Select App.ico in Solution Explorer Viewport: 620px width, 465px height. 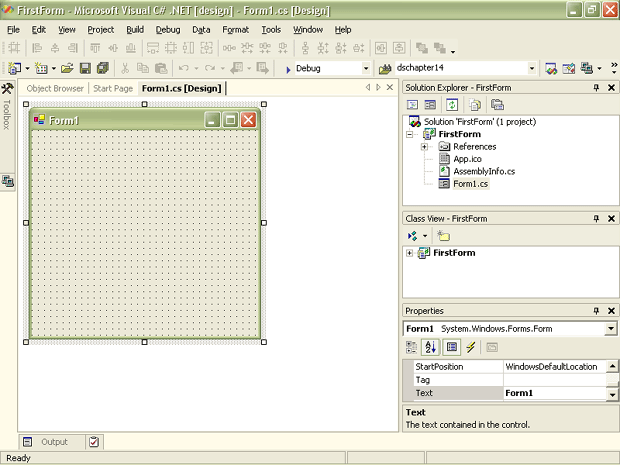click(x=467, y=159)
